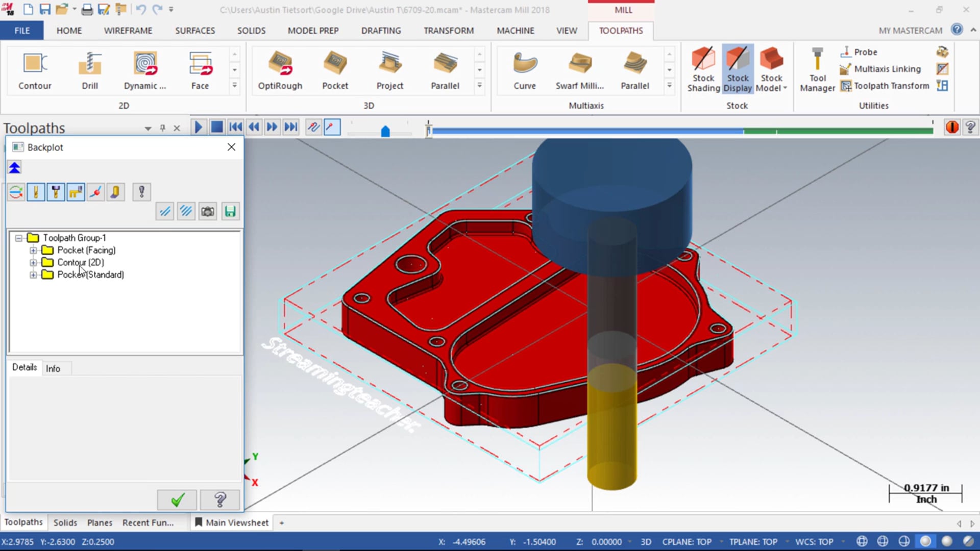980x551 pixels.
Task: Open the Stock Model dropdown arrow
Action: [785, 88]
